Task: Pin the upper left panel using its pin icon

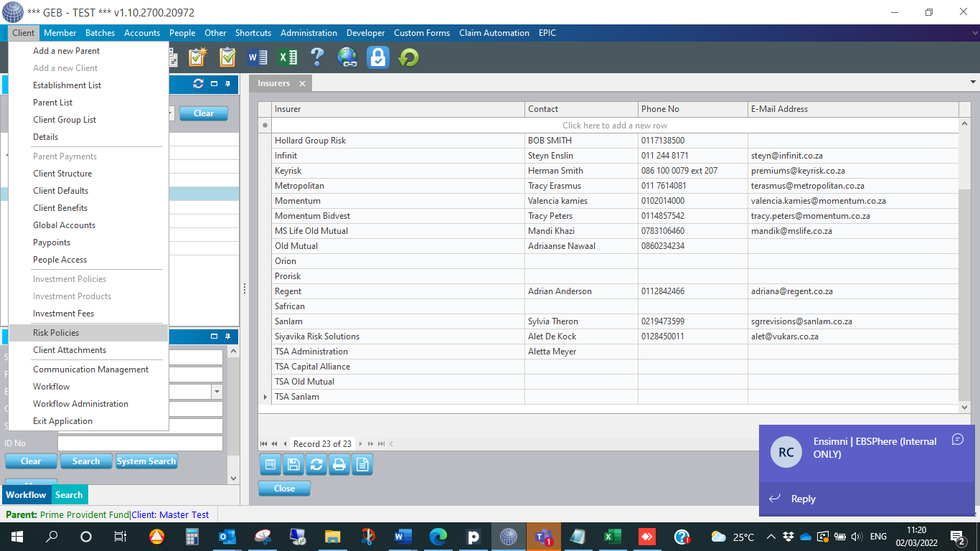Action: click(x=228, y=84)
